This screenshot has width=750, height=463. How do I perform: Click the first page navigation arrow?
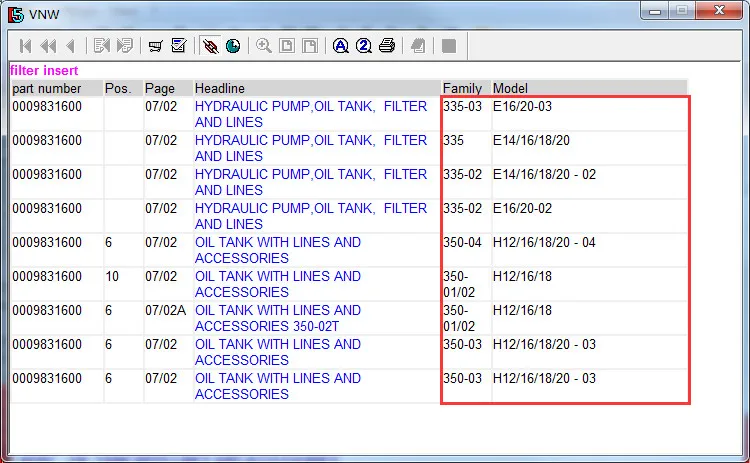point(25,46)
